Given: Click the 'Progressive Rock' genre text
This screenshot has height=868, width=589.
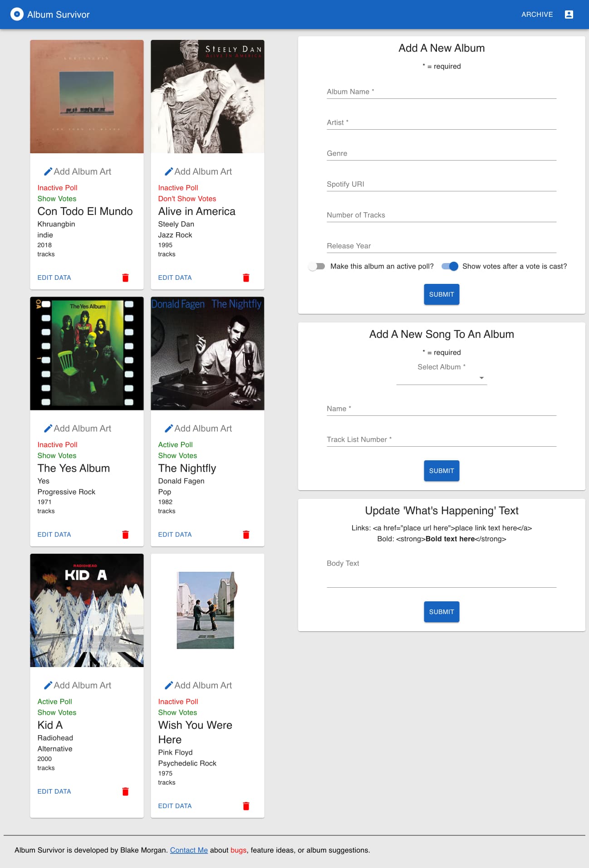Looking at the screenshot, I should (66, 492).
